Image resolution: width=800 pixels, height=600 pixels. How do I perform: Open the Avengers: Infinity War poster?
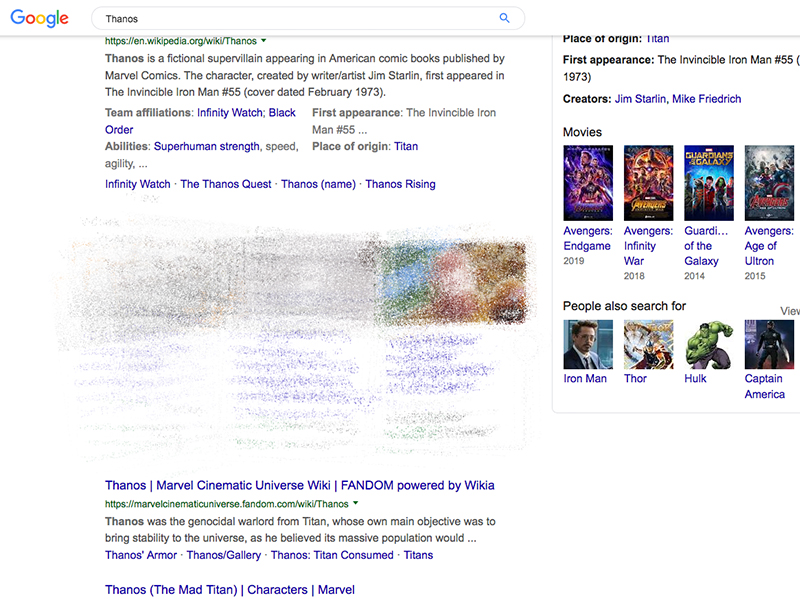pyautogui.click(x=648, y=183)
